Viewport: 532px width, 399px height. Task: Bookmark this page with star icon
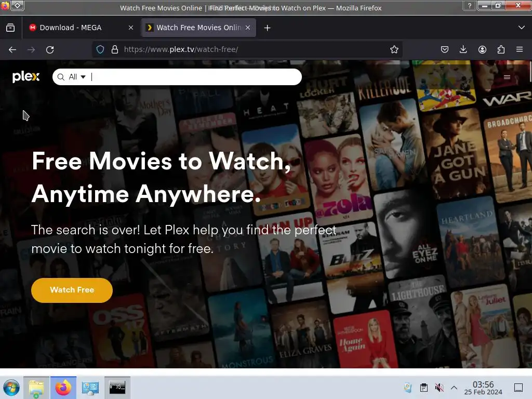coord(394,49)
